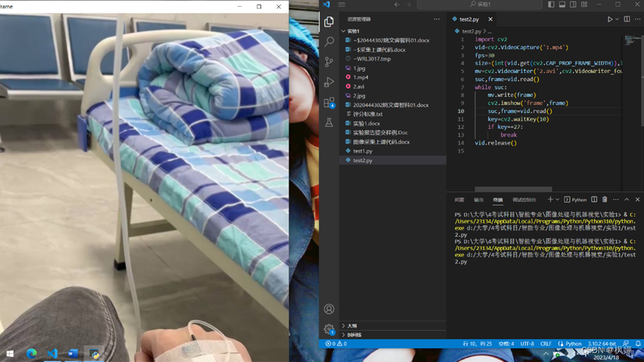Image resolution: width=644 pixels, height=362 pixels.
Task: Click the editor horizontal scrollbar
Action: click(513, 188)
